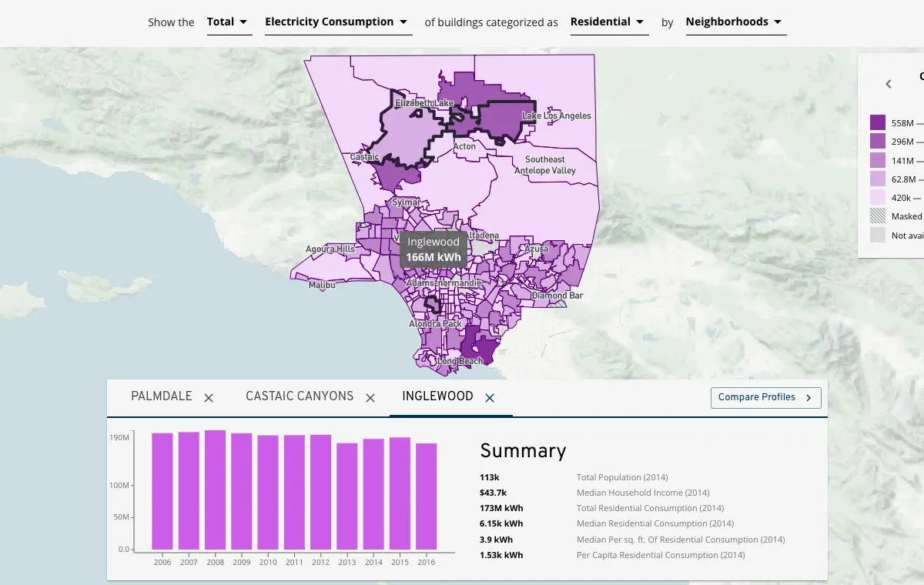Image resolution: width=924 pixels, height=585 pixels.
Task: Open the Inglewood profile tab
Action: click(x=437, y=396)
